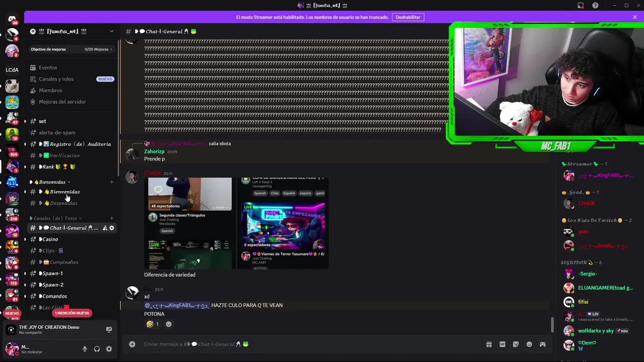Open Registro (de) Auditoria channel

pos(71,144)
